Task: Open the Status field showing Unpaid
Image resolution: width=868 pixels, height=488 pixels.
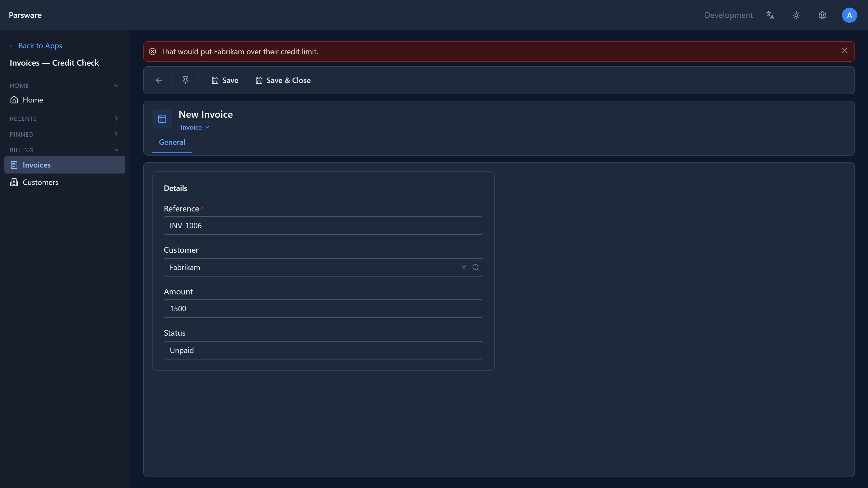Action: (323, 350)
